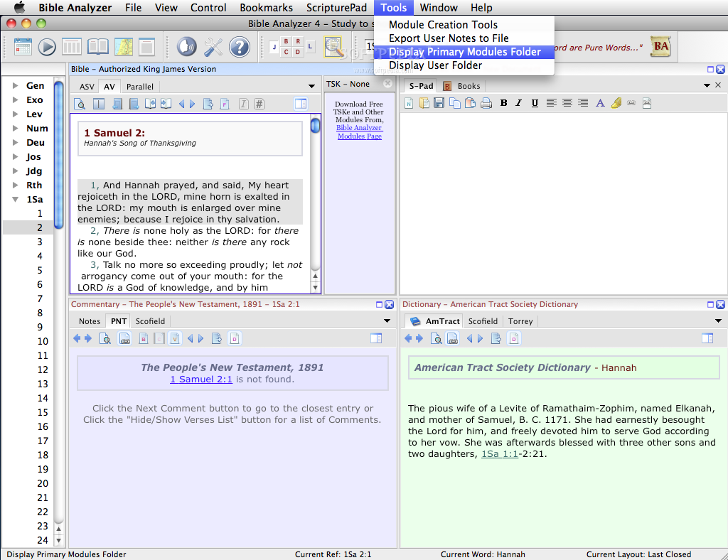Viewport: 728px width, 560px height.
Task: Save the S-Pad document with floppy icon
Action: point(439,103)
